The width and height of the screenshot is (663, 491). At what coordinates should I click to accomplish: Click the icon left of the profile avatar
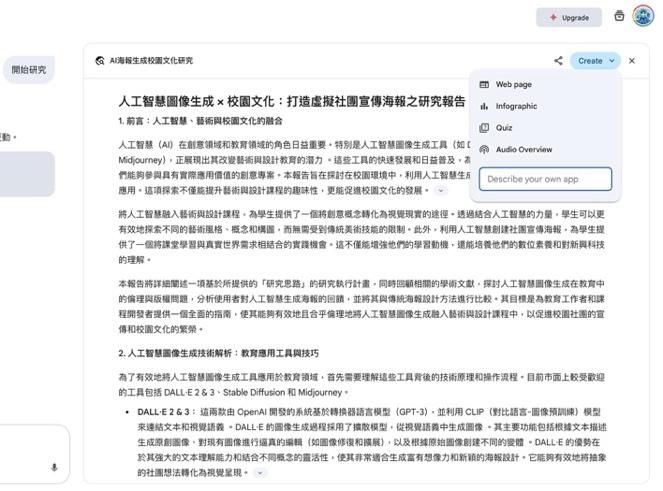pyautogui.click(x=620, y=17)
